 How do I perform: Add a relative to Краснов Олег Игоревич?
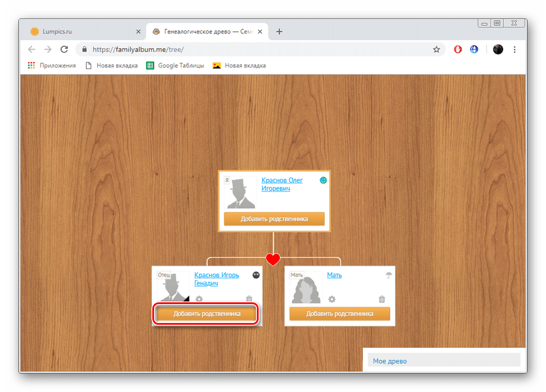[x=274, y=219]
